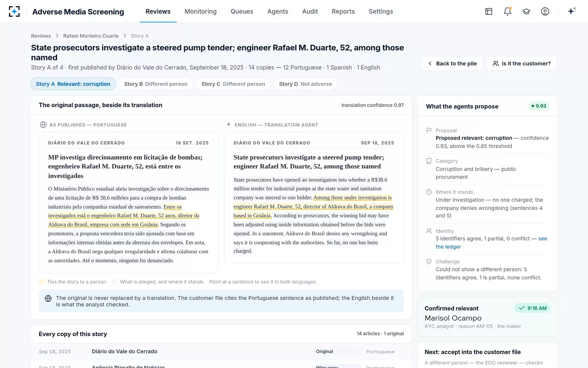The height and width of the screenshot is (368, 588).
Task: Click the highlighted English sentence 'Among those under investigation'
Action: 313,206
